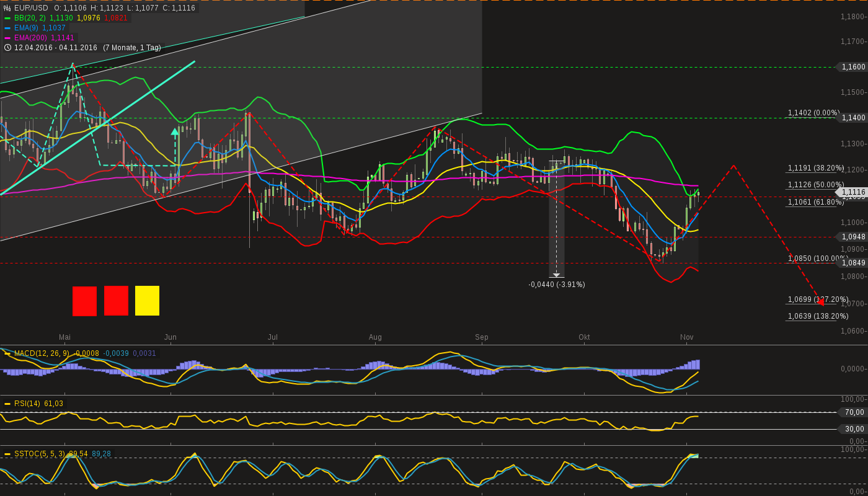Open the RSI(14) indicator label
The height and width of the screenshot is (496, 868).
[x=27, y=404]
